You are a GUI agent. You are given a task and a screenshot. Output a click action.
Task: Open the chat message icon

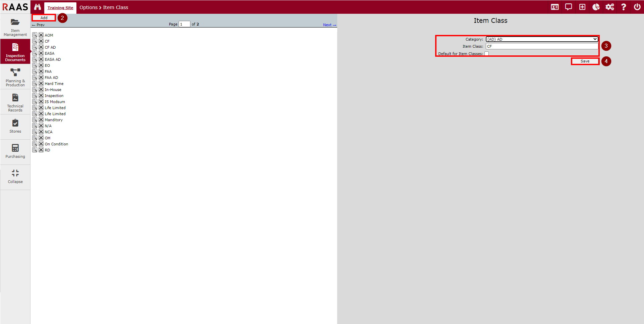(x=569, y=7)
